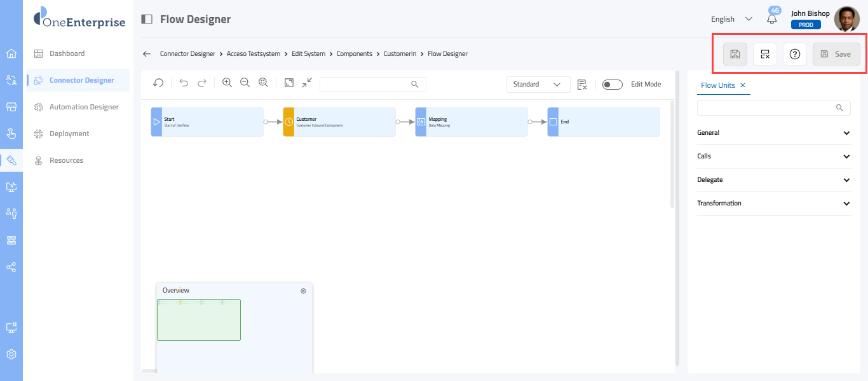
Task: Open the notifications bell
Action: click(772, 20)
